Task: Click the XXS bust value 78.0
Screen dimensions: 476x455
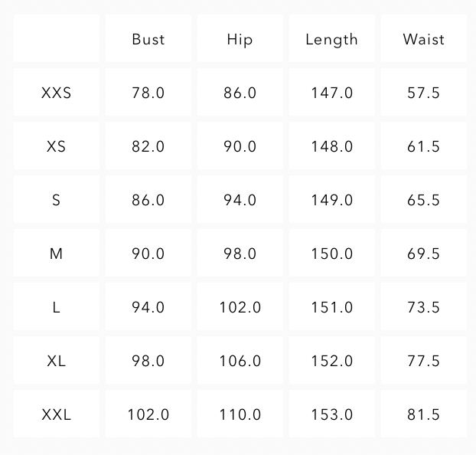Action: [x=148, y=93]
